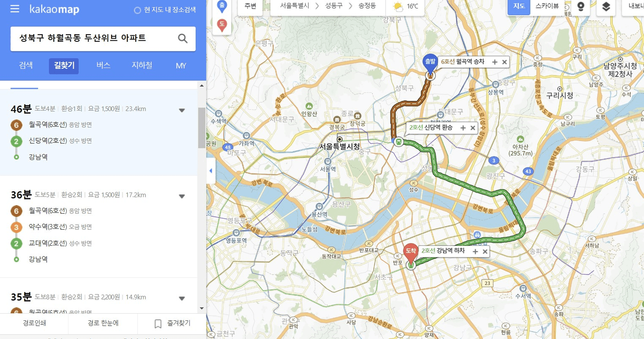Open the hamburger menu next to kakaomap
Viewport: 644px width, 339px height.
[x=15, y=9]
